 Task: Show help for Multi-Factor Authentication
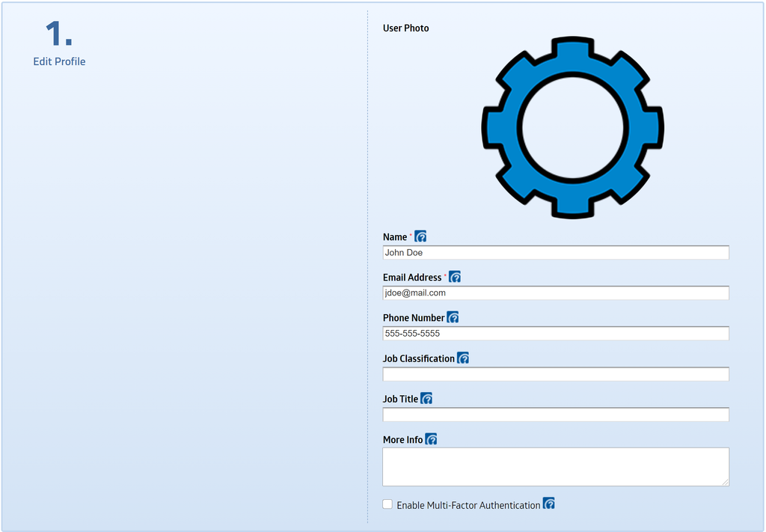[x=548, y=504]
